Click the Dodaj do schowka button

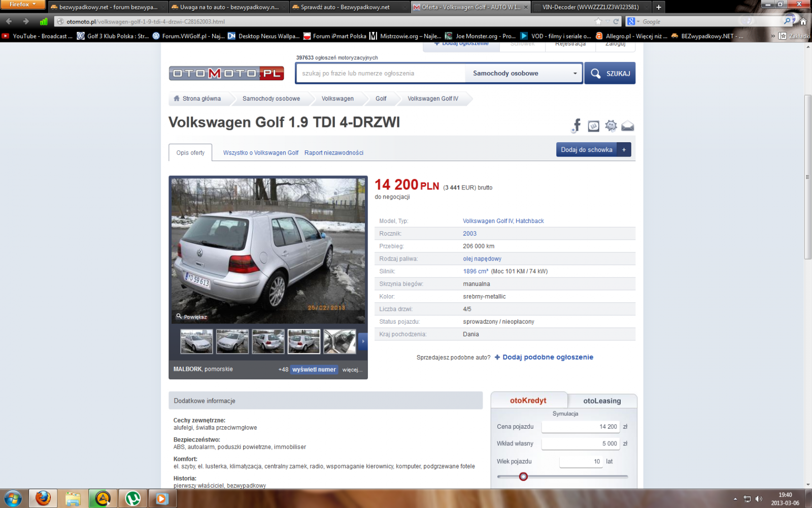(587, 150)
